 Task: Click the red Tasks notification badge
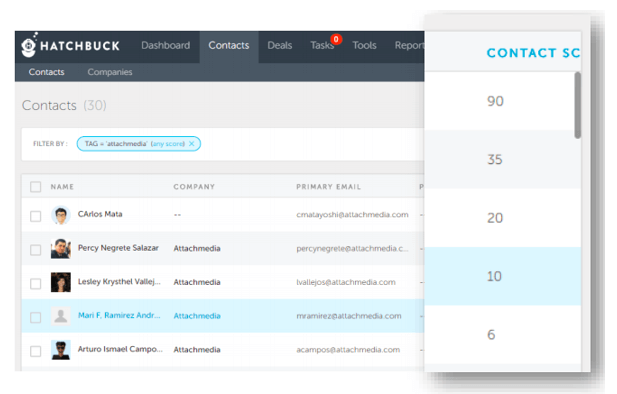[x=336, y=39]
